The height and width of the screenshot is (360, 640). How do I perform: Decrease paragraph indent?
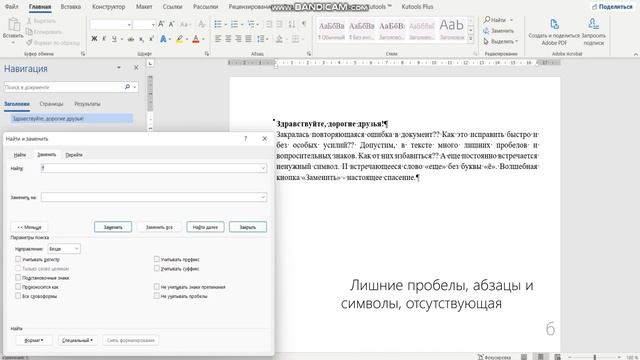pos(269,24)
